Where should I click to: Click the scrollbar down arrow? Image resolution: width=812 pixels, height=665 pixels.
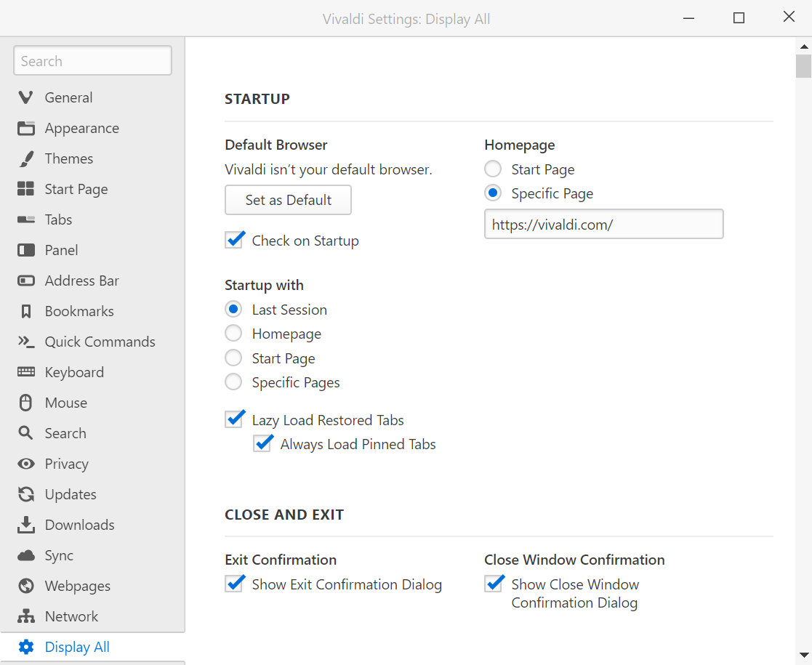click(804, 655)
